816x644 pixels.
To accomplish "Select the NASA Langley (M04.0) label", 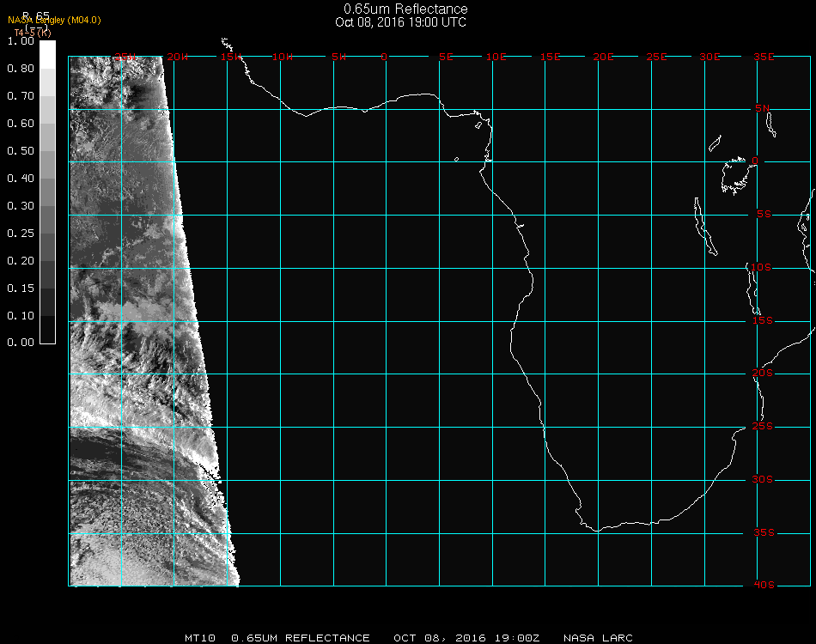I will pyautogui.click(x=54, y=21).
